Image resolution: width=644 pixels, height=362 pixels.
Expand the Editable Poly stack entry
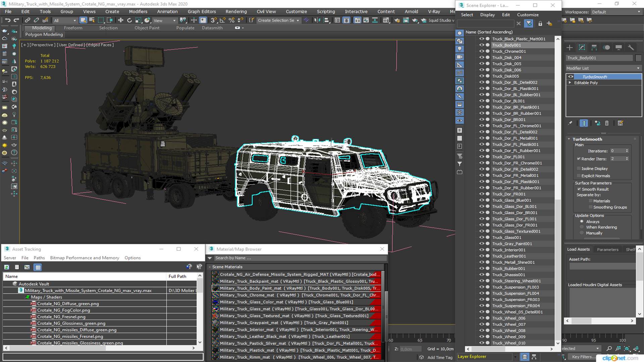(570, 83)
